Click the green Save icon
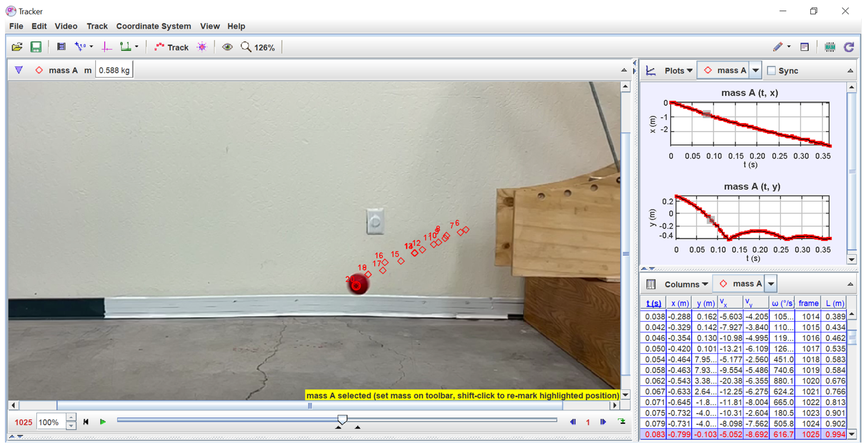The height and width of the screenshot is (448, 868). tap(36, 47)
